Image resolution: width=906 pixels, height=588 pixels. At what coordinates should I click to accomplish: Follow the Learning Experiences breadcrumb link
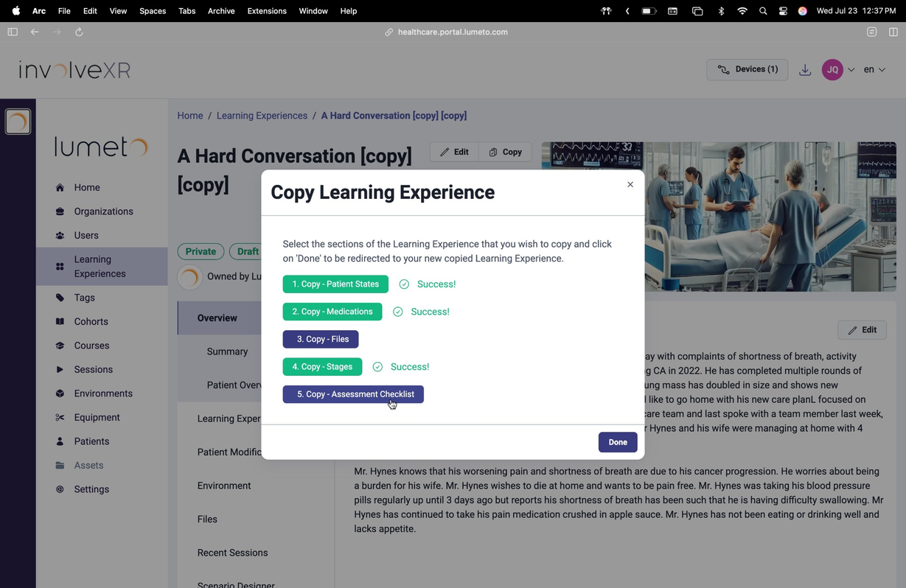pyautogui.click(x=262, y=116)
